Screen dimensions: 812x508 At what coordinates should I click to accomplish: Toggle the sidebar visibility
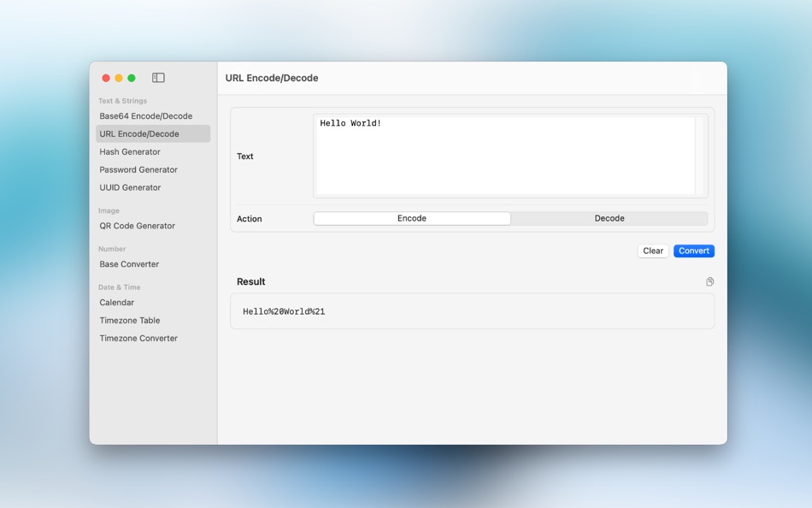point(158,77)
